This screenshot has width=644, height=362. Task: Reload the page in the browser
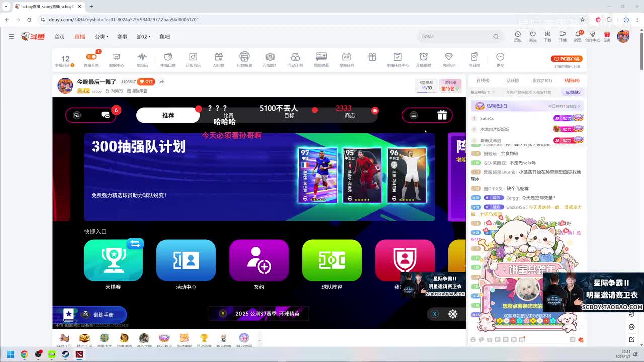click(x=29, y=20)
